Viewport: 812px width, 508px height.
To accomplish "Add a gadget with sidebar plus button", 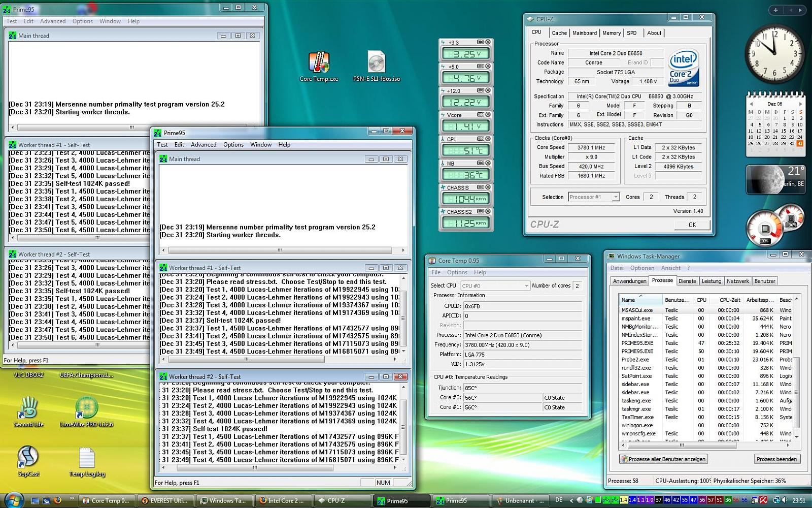I will coord(775,10).
